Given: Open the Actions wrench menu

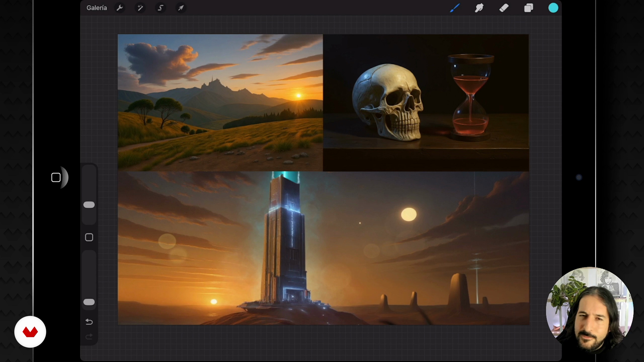Looking at the screenshot, I should (x=120, y=8).
